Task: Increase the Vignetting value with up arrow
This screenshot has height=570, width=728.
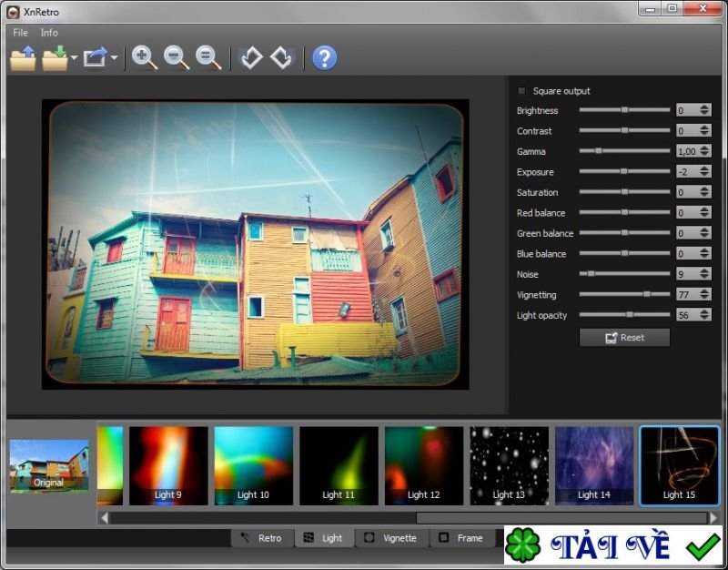Action: pos(704,291)
